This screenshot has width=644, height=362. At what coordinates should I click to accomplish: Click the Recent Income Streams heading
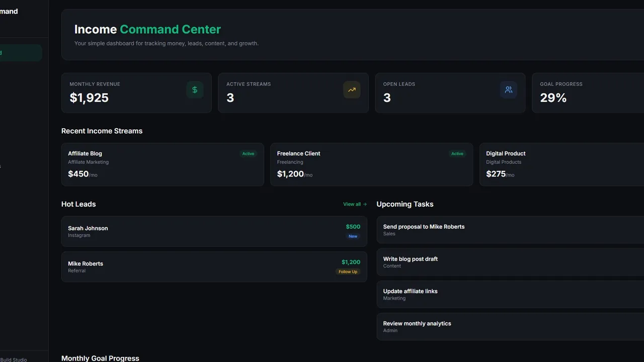(102, 131)
